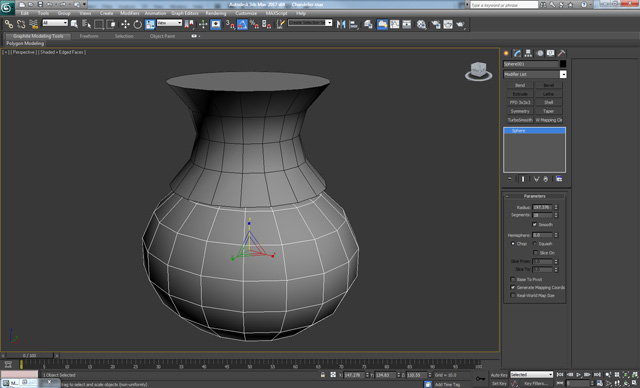This screenshot has width=640, height=388.
Task: Select the Move transform tool
Action: pyautogui.click(x=125, y=24)
